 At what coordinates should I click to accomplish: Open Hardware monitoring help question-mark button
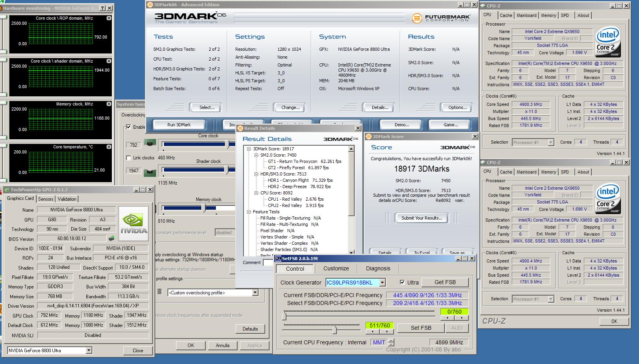point(102,8)
